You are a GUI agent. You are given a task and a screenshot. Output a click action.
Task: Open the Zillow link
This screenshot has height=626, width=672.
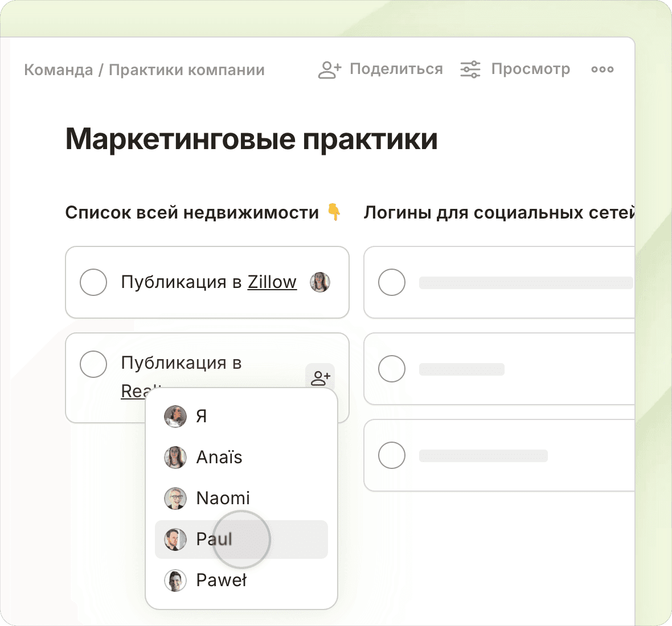point(272,282)
